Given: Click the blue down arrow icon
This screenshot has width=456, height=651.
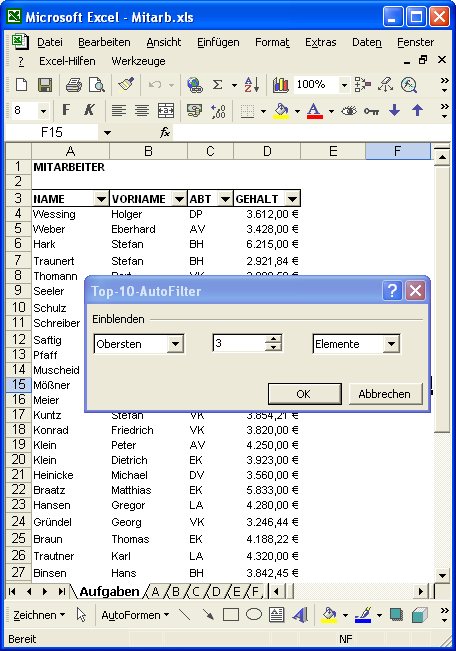Looking at the screenshot, I should [395, 110].
